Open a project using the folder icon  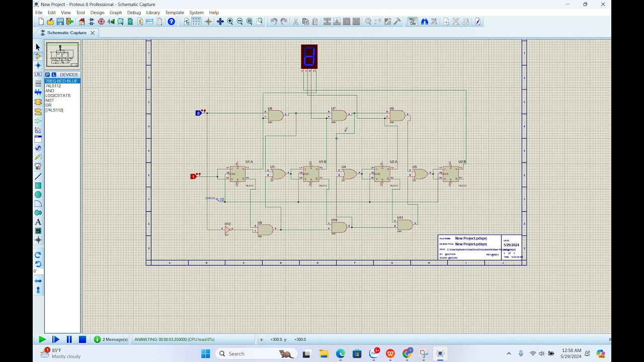[x=50, y=22]
